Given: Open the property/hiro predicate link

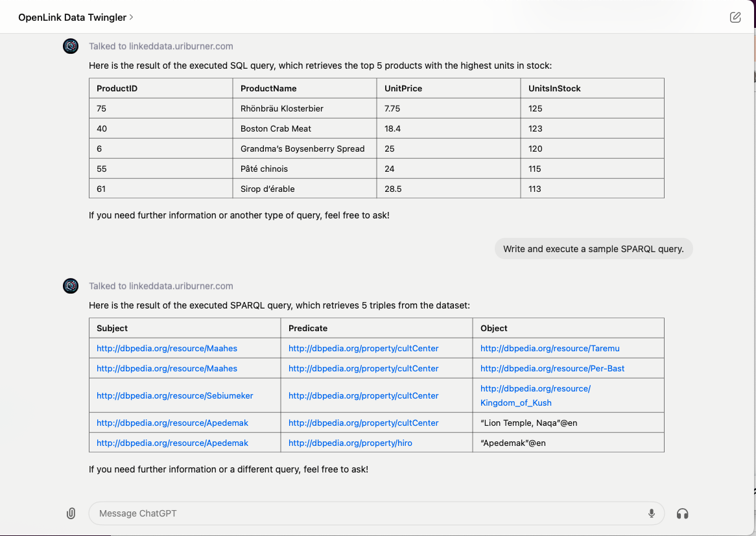Looking at the screenshot, I should [x=350, y=443].
